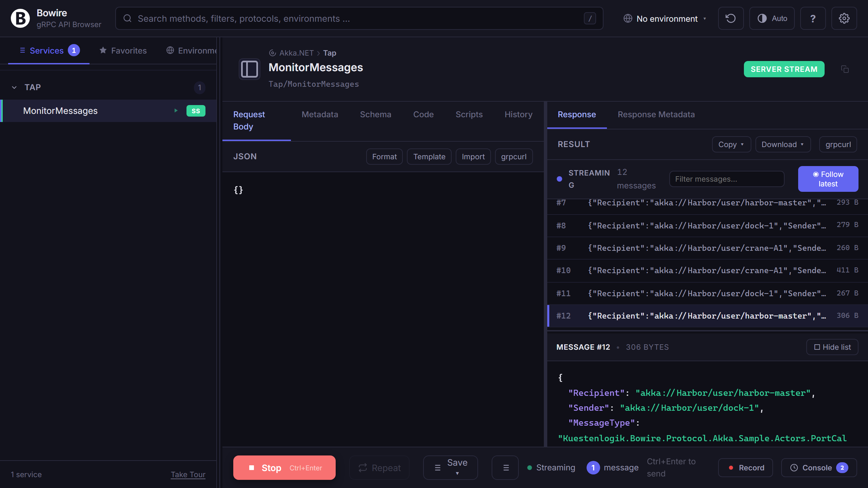Click the Tap breadcrumb
The width and height of the screenshot is (868, 488).
(x=330, y=53)
